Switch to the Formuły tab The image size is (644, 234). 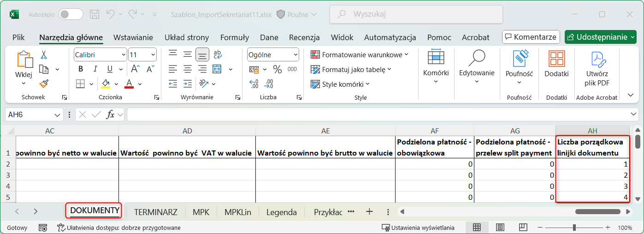click(x=235, y=37)
